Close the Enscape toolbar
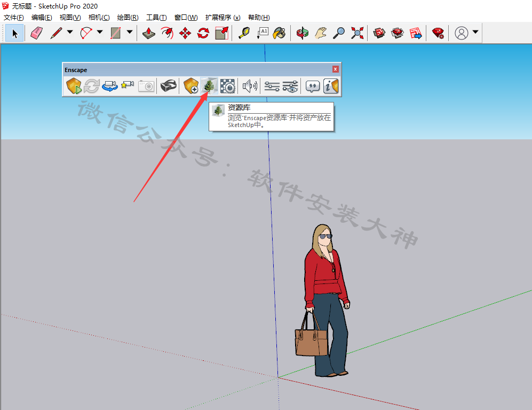The image size is (532, 410). (x=335, y=69)
